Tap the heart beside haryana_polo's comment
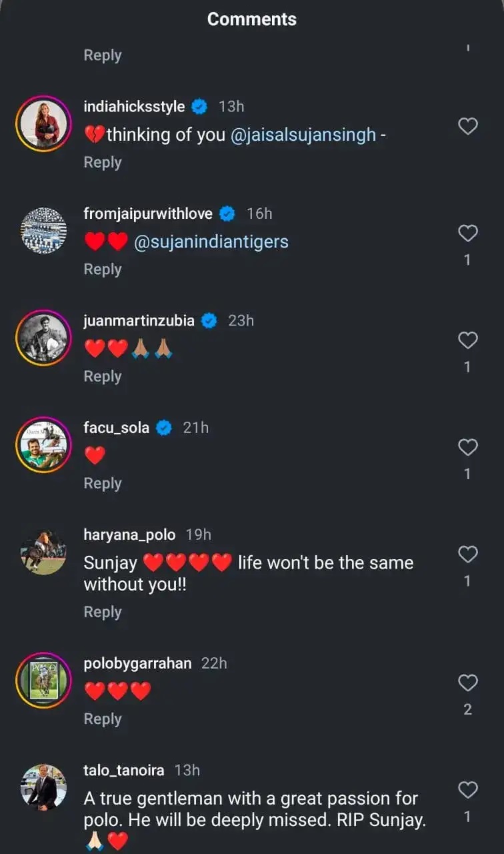This screenshot has width=504, height=854. [468, 554]
